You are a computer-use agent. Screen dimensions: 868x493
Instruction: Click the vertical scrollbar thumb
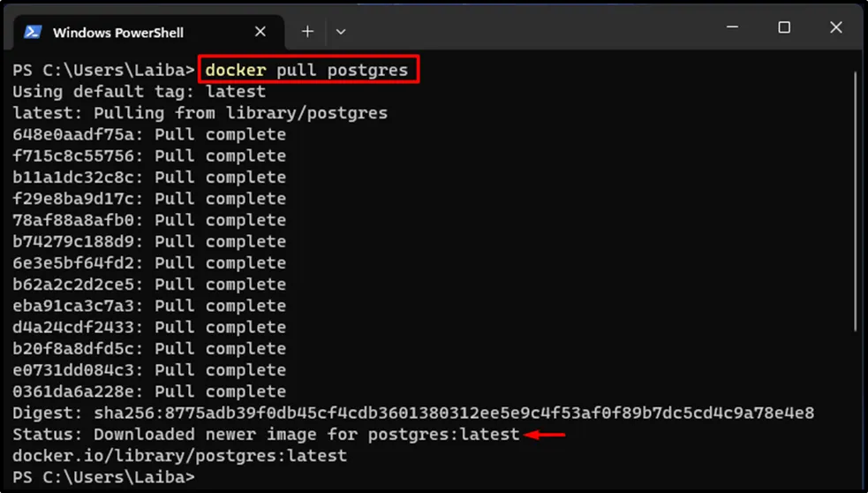tap(856, 203)
